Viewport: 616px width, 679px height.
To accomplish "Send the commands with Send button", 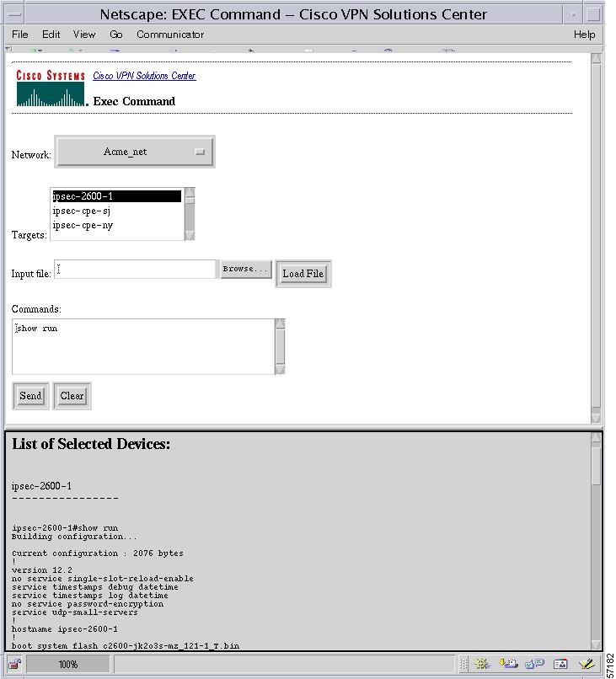I will coord(30,396).
